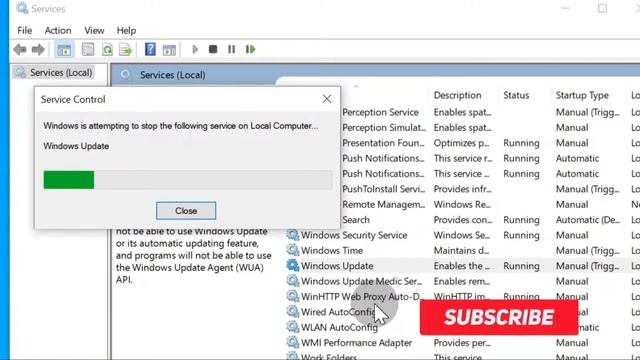The height and width of the screenshot is (360, 640).
Task: Open the Help menu
Action: tap(127, 31)
